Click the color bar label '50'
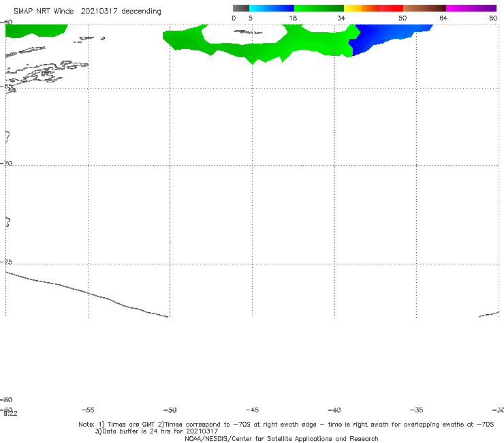The width and height of the screenshot is (504, 443). tap(403, 18)
